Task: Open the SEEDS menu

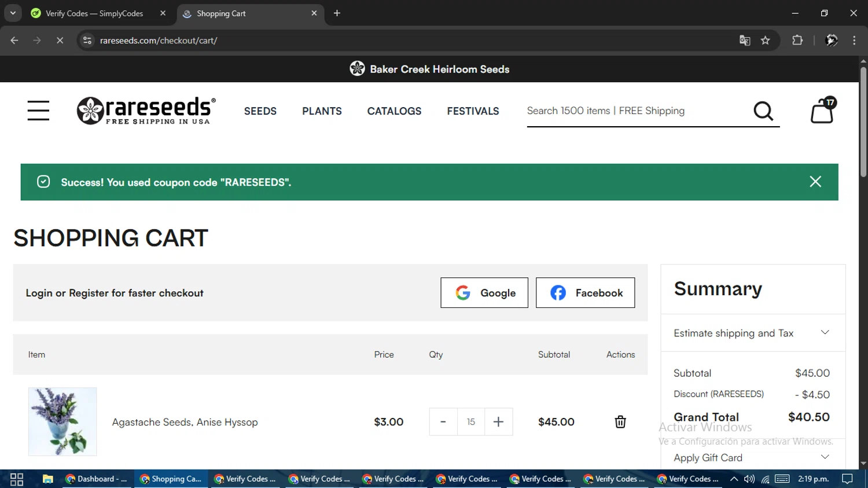Action: click(x=260, y=111)
